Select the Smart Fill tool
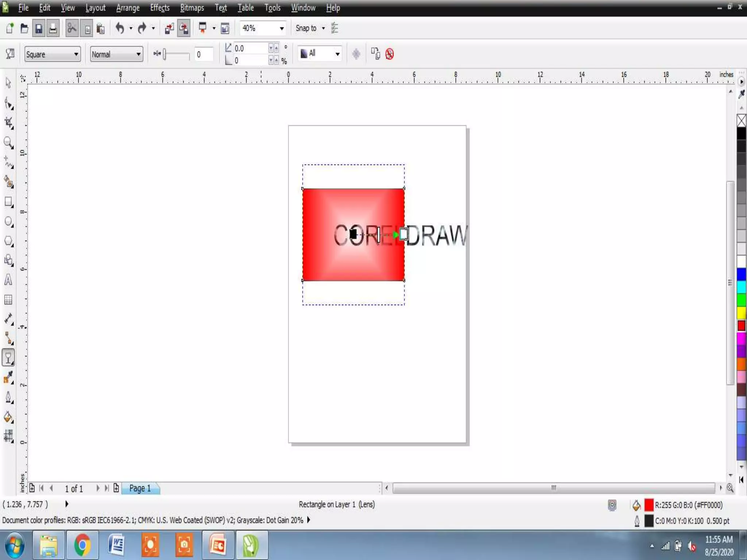 point(9,182)
